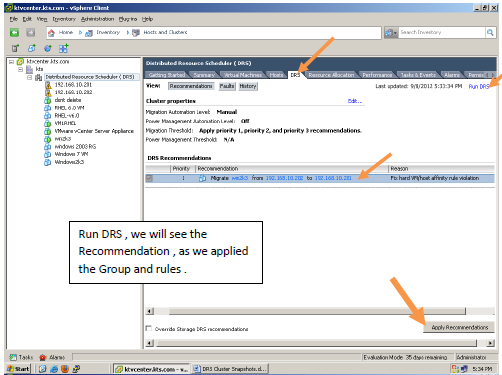The image size is (502, 375).
Task: Select Windows 7 VM in the tree
Action: (x=71, y=154)
